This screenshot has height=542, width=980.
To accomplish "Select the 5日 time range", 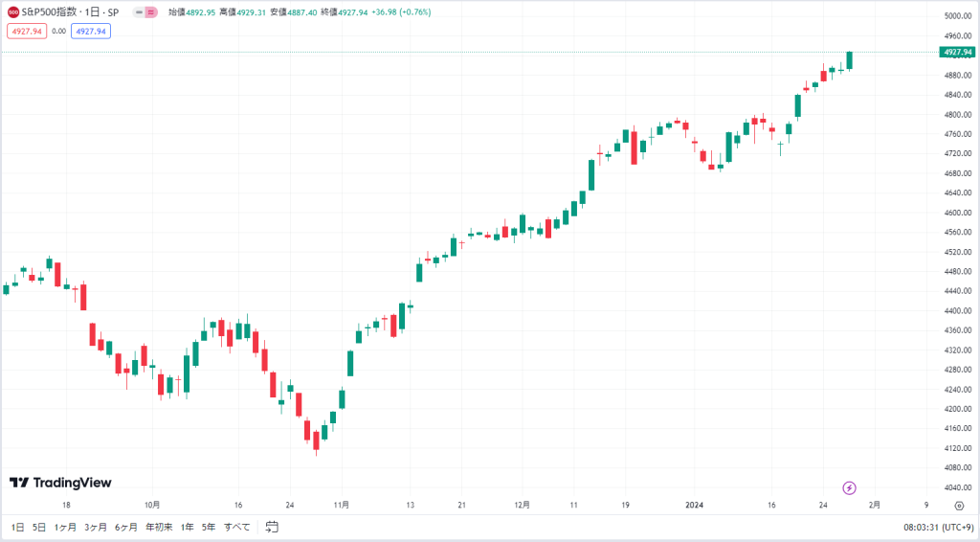I will tap(38, 527).
